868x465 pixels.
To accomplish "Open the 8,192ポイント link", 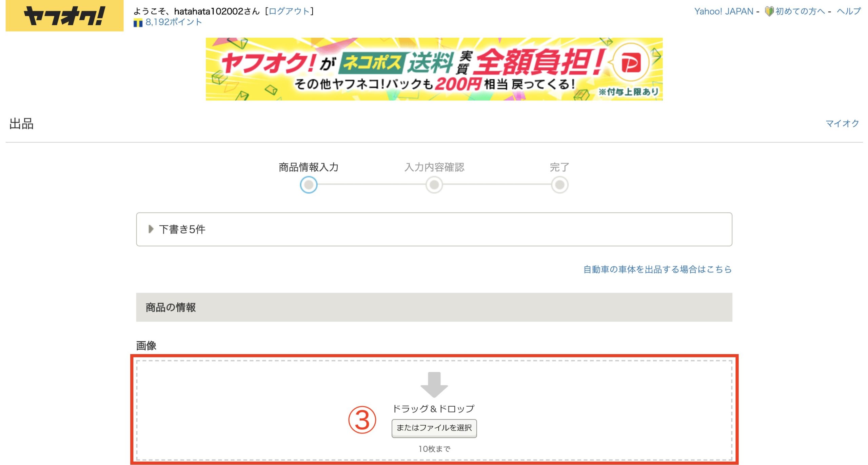I will (174, 22).
